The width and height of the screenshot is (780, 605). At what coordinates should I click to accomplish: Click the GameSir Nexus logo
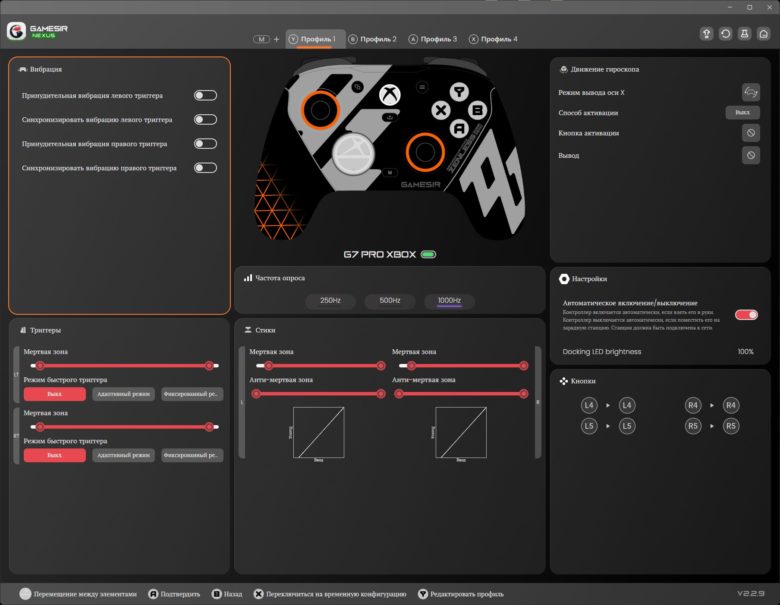coord(37,31)
